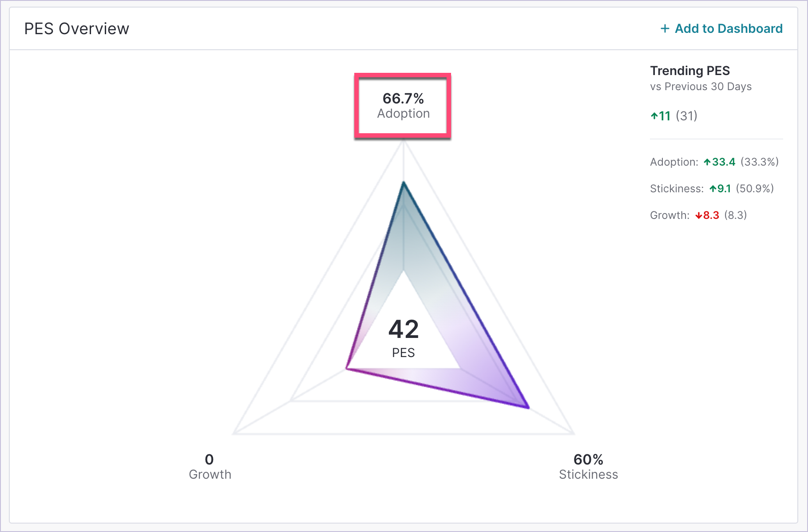The image size is (808, 532).
Task: Click the Add to Dashboard link
Action: (x=728, y=29)
